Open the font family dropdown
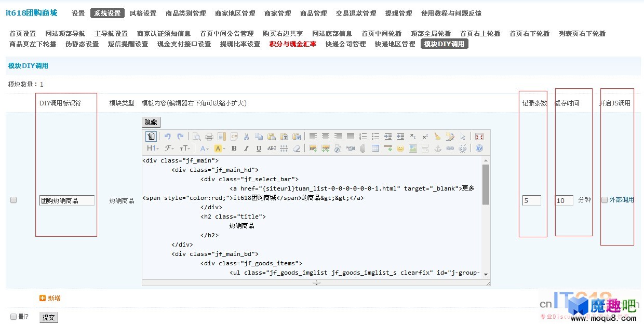This screenshot has width=644, height=325. (169, 148)
